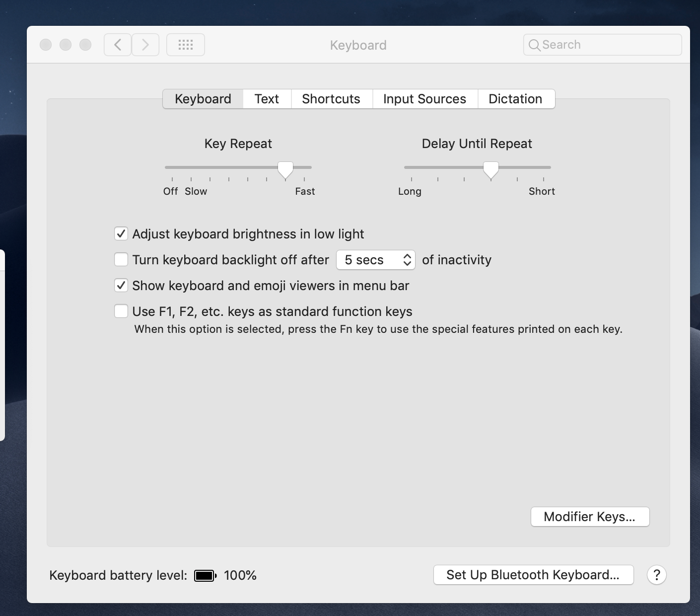Screen dimensions: 700x616
Task: Click the Search field in the toolbar
Action: tap(602, 45)
